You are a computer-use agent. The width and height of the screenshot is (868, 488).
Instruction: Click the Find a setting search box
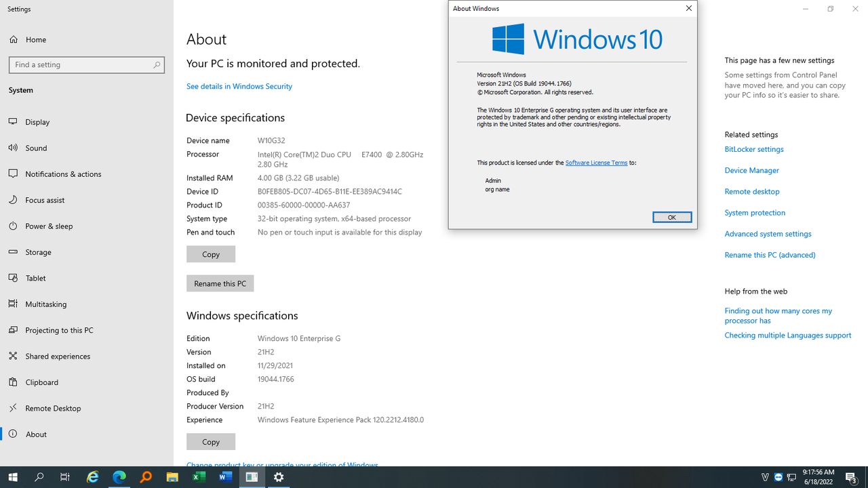point(87,64)
